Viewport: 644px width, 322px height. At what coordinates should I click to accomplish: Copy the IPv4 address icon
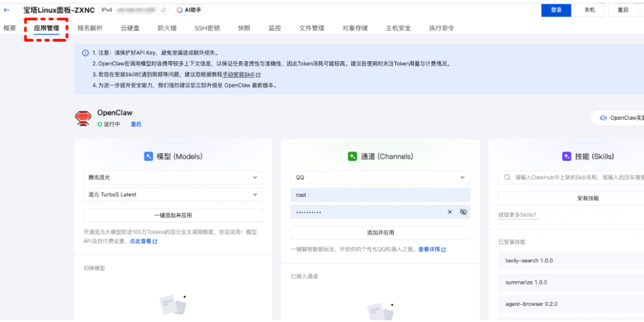coord(164,10)
